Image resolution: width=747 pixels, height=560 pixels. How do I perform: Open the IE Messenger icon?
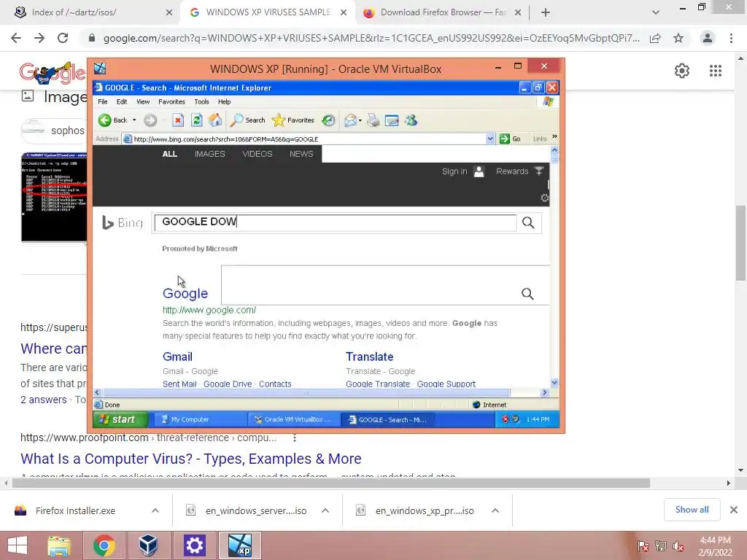[x=411, y=120]
